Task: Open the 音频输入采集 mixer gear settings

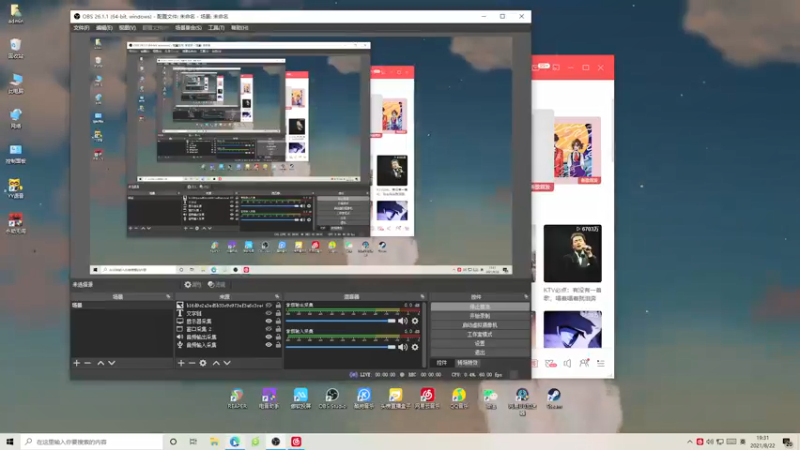Action: [x=415, y=347]
